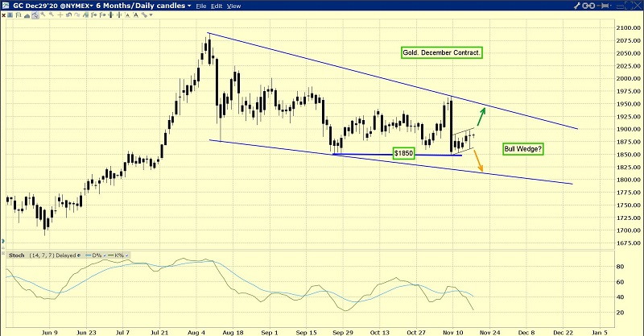This screenshot has width=644, height=336.
Task: Click the undo arrow icon
Action: [68, 15]
